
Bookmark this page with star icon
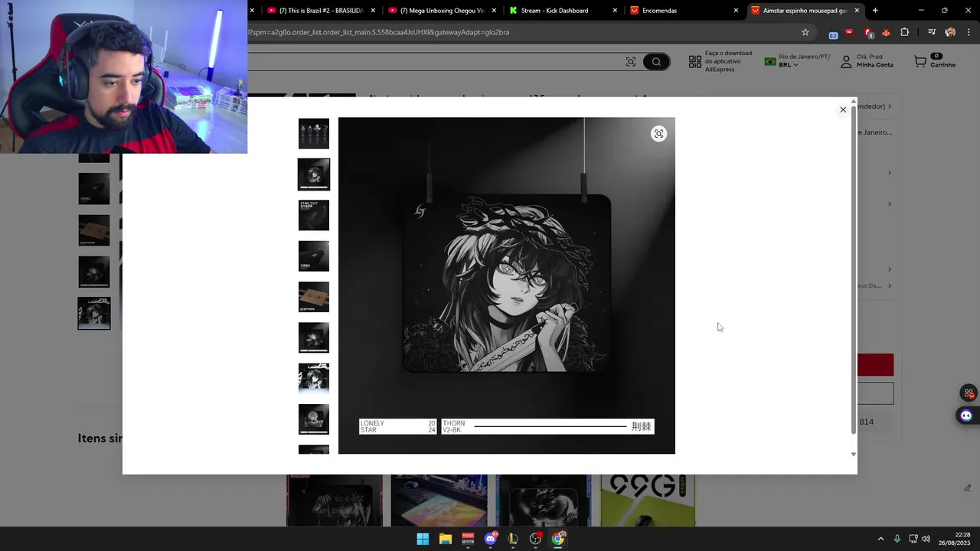[805, 32]
